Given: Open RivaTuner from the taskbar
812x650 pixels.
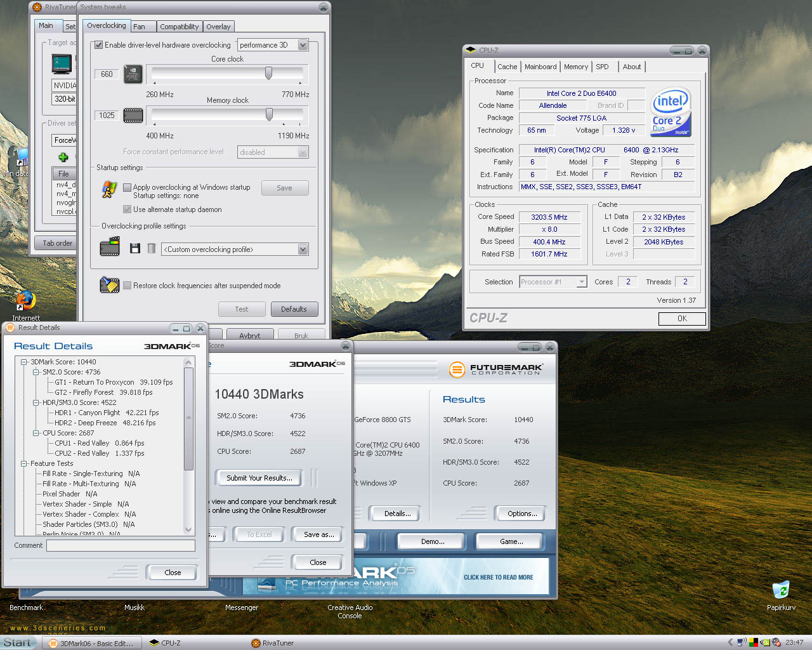Looking at the screenshot, I should (x=273, y=643).
